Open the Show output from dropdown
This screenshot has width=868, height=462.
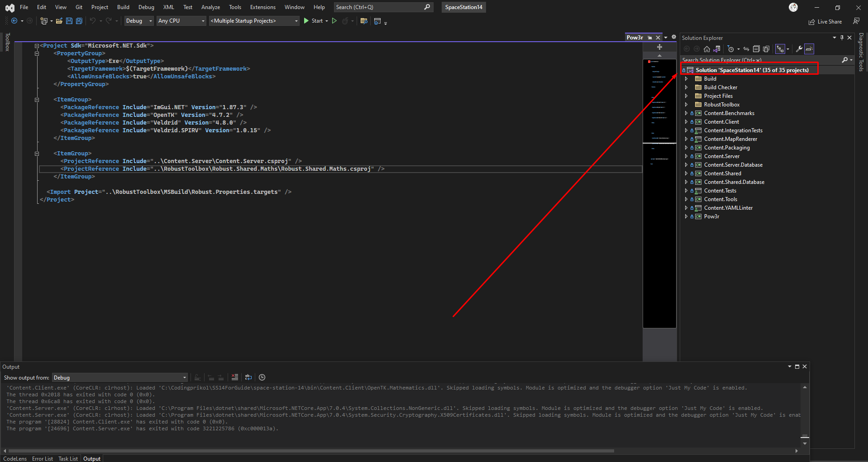119,378
